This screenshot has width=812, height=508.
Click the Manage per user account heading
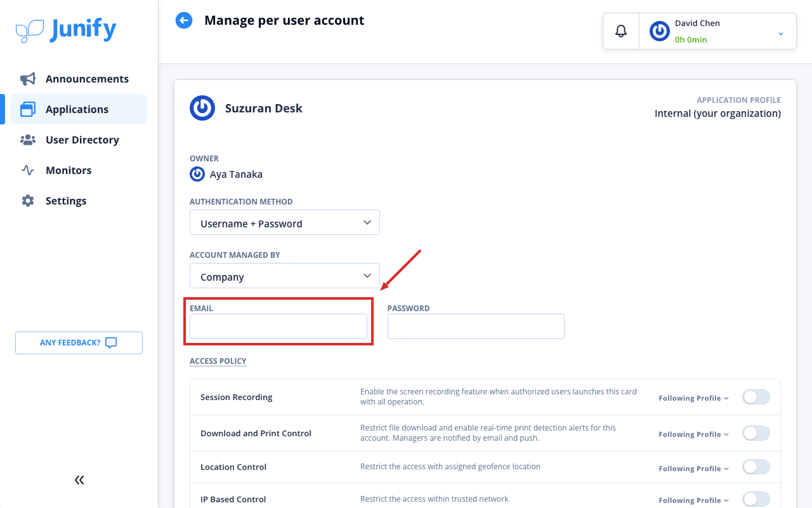click(284, 20)
